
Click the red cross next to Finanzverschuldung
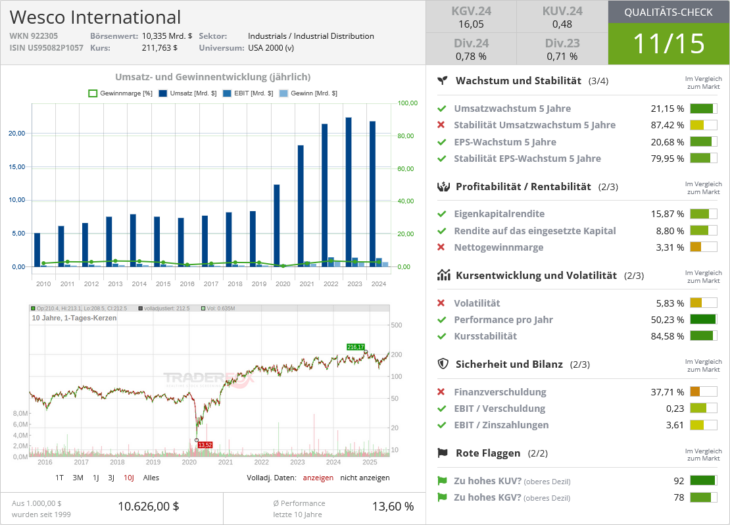click(x=441, y=392)
